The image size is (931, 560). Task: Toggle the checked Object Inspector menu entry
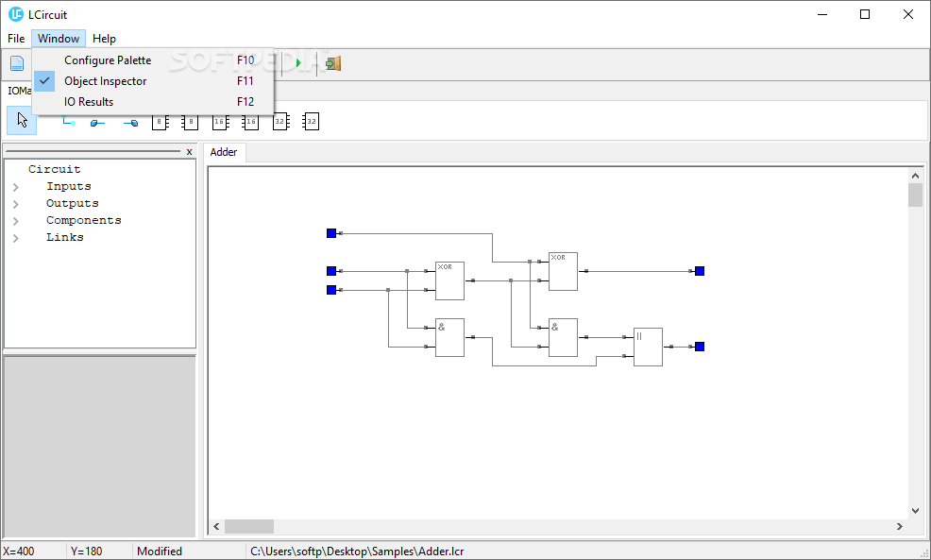coord(153,81)
